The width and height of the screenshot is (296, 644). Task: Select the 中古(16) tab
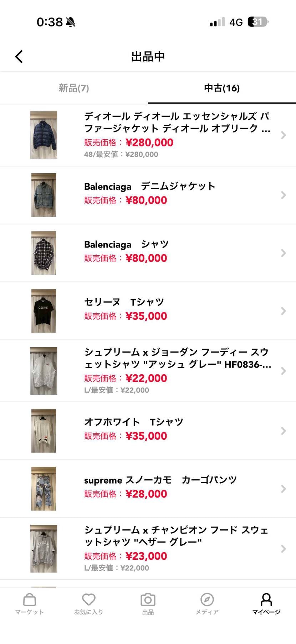pyautogui.click(x=222, y=88)
